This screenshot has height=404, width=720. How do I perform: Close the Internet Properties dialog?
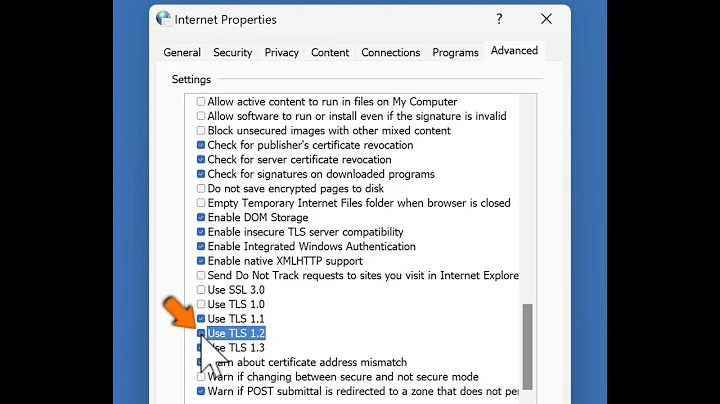(x=546, y=19)
